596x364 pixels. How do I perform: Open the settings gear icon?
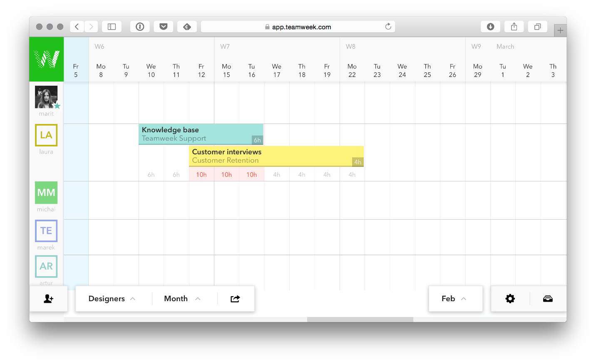tap(510, 299)
